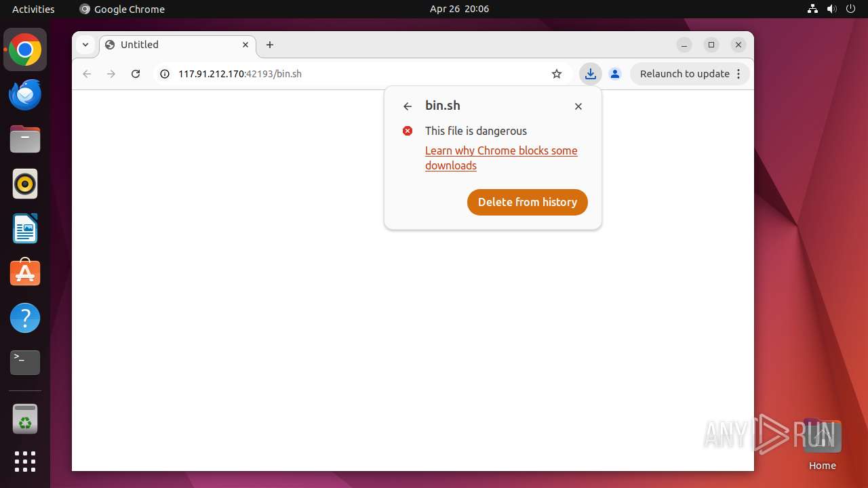The image size is (868, 488).
Task: Click the volume icon in system tray
Action: click(x=832, y=9)
